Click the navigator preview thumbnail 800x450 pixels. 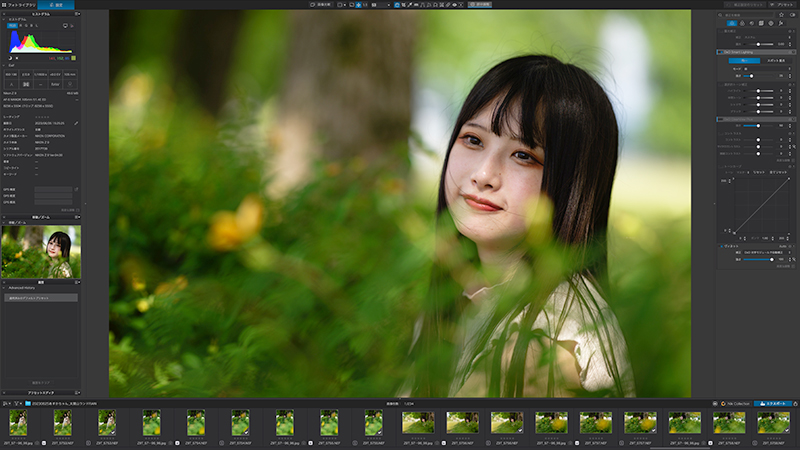[41, 252]
